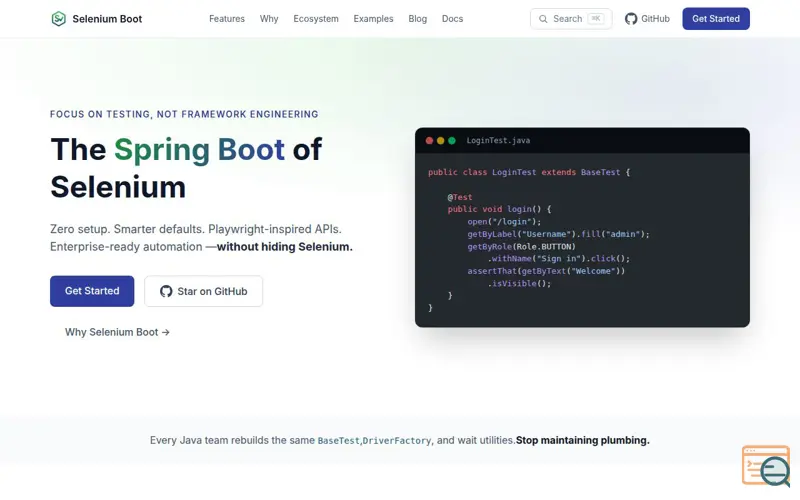Click the octocat icon in Star on GitHub
Screen dimensions: 800x500
pyautogui.click(x=166, y=291)
